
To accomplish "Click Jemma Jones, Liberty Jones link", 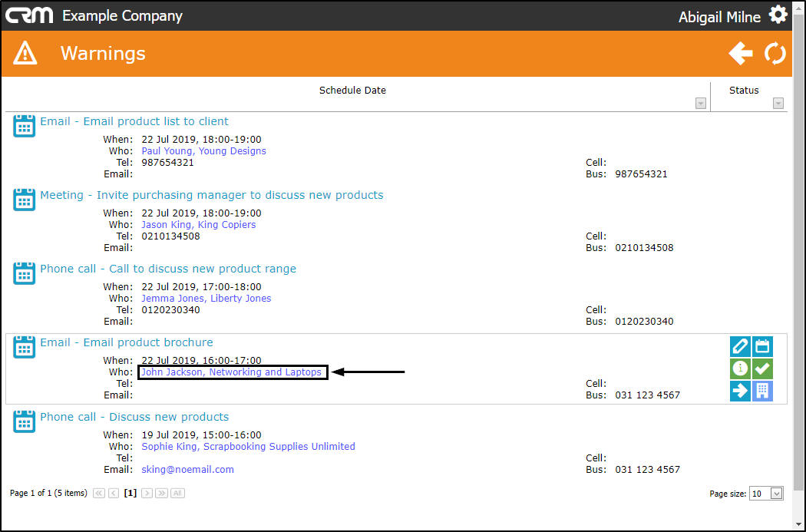I will [x=206, y=298].
